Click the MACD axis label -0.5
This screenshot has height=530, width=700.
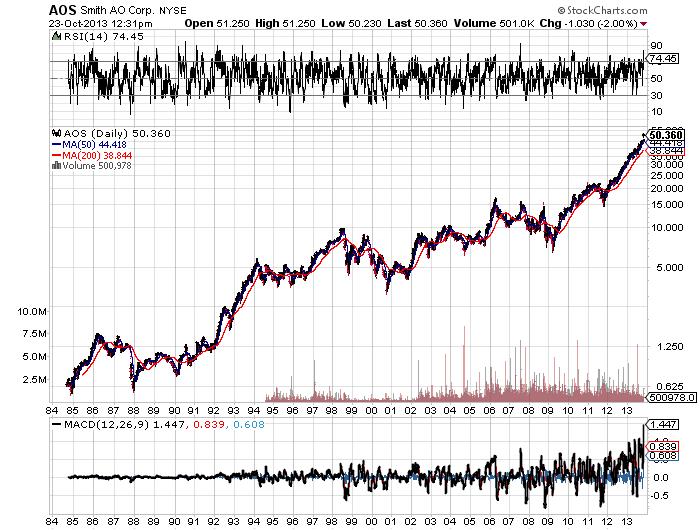pos(660,496)
